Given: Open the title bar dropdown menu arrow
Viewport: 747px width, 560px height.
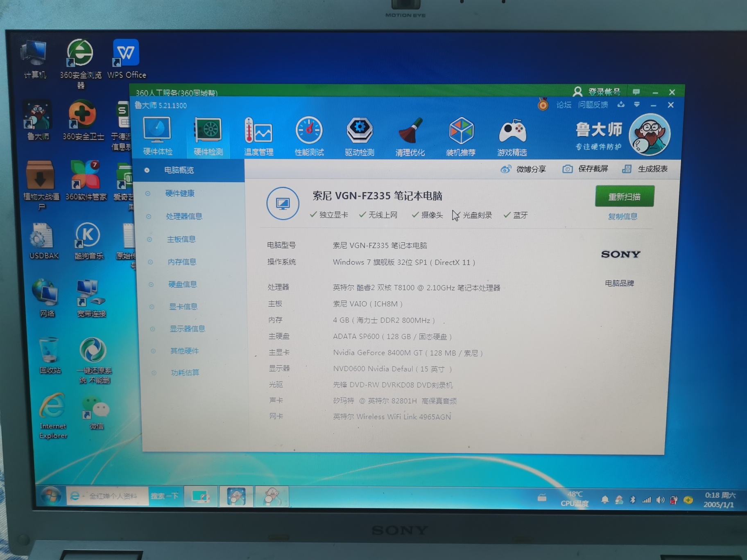Looking at the screenshot, I should [636, 105].
